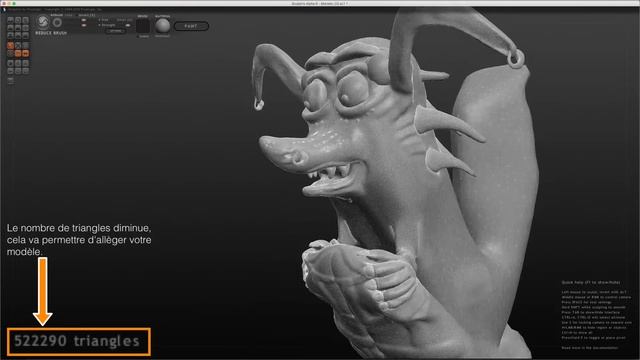640x360 pixels.
Task: Click the '522290 triangles' counter
Action: point(77,341)
